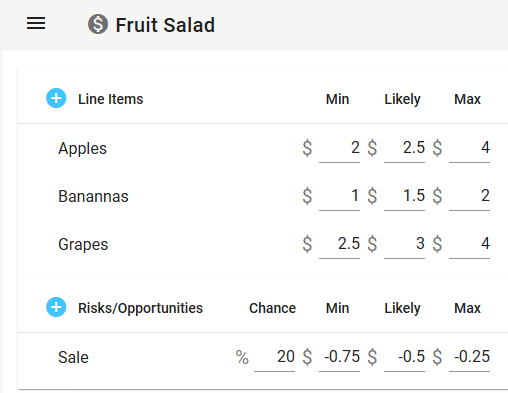Image resolution: width=508 pixels, height=393 pixels.
Task: Edit the Apples Likely value 2.5
Action: pos(404,148)
